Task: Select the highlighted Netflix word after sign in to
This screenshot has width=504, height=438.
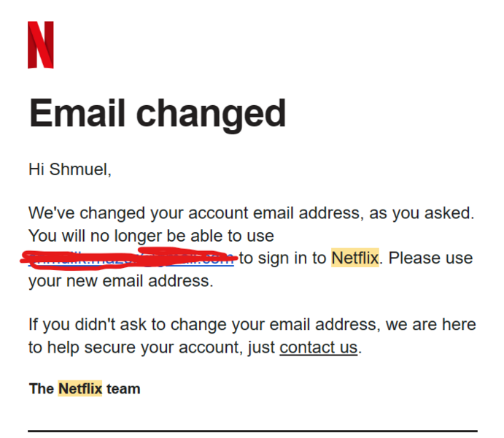Action: pos(355,258)
